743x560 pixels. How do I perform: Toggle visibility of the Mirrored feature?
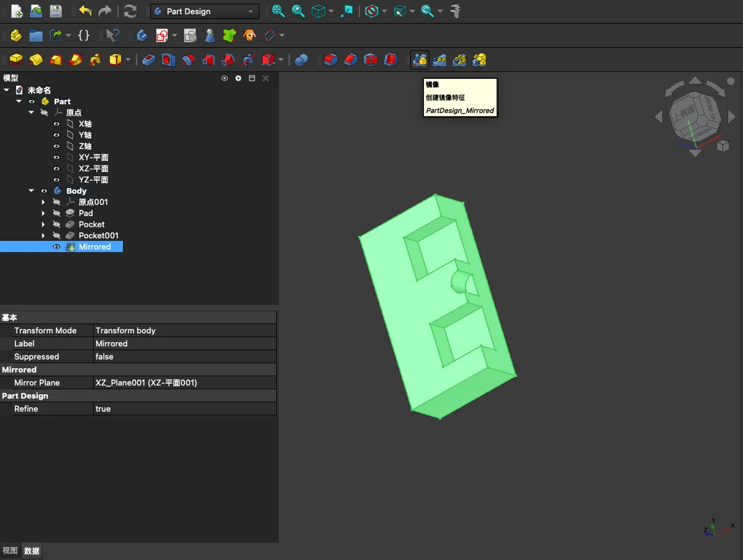click(56, 247)
